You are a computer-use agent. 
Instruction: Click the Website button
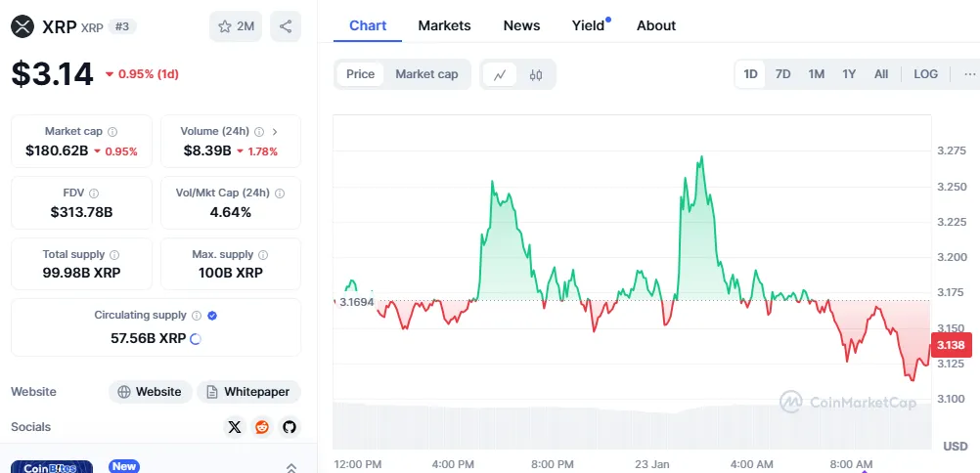[150, 392]
